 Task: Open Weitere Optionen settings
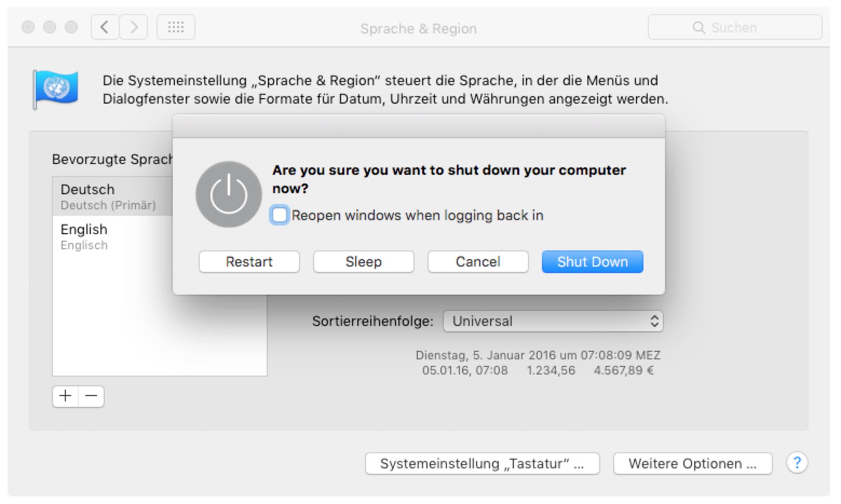pos(693,464)
